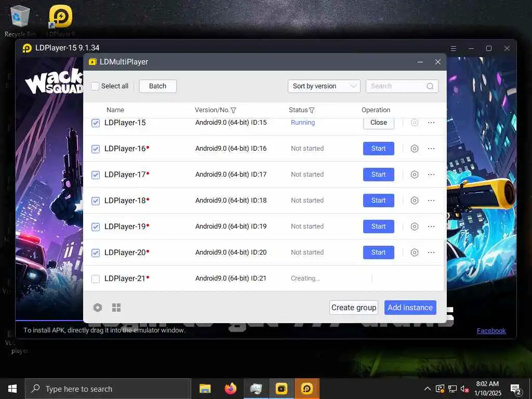Filter by Status funnel icon
Viewport: 532px width, 399px height.
click(x=312, y=110)
